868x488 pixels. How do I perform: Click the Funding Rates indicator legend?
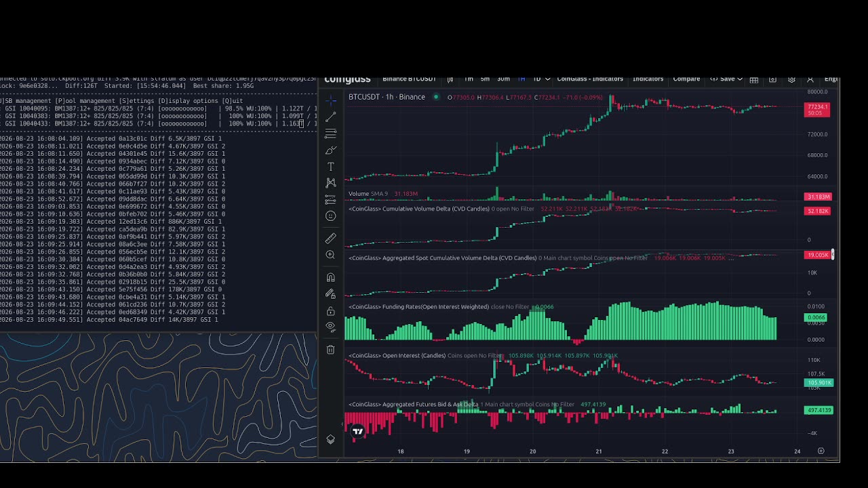[418, 307]
